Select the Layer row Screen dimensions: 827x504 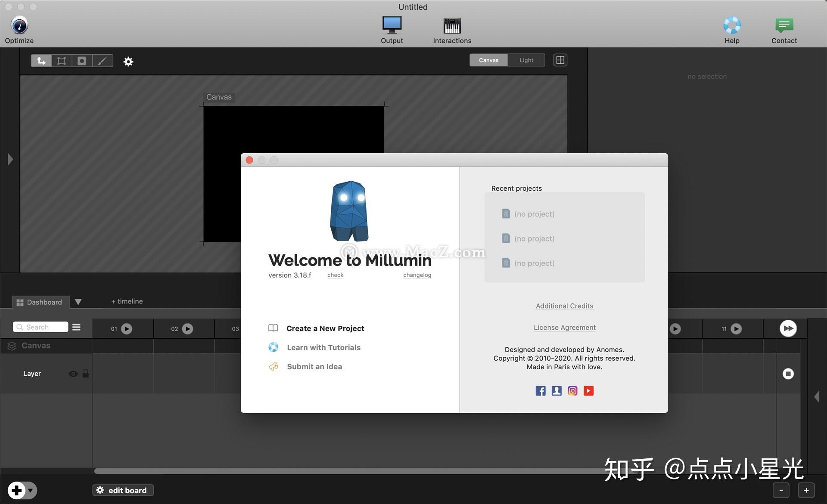pyautogui.click(x=46, y=374)
